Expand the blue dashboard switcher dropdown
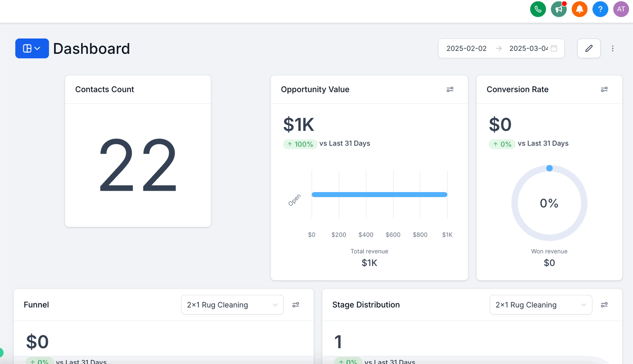Image resolution: width=633 pixels, height=364 pixels. tap(32, 48)
